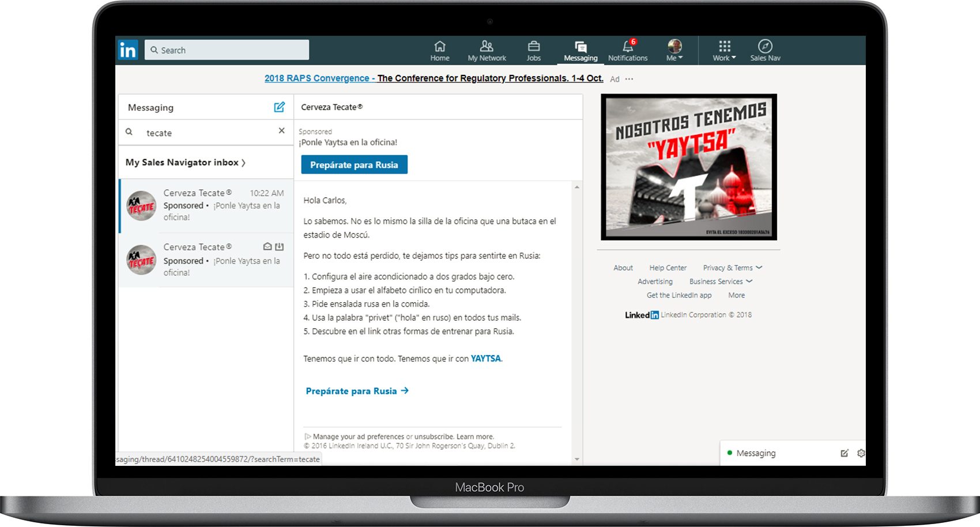Open Advertising footer link
980x527 pixels.
click(655, 282)
